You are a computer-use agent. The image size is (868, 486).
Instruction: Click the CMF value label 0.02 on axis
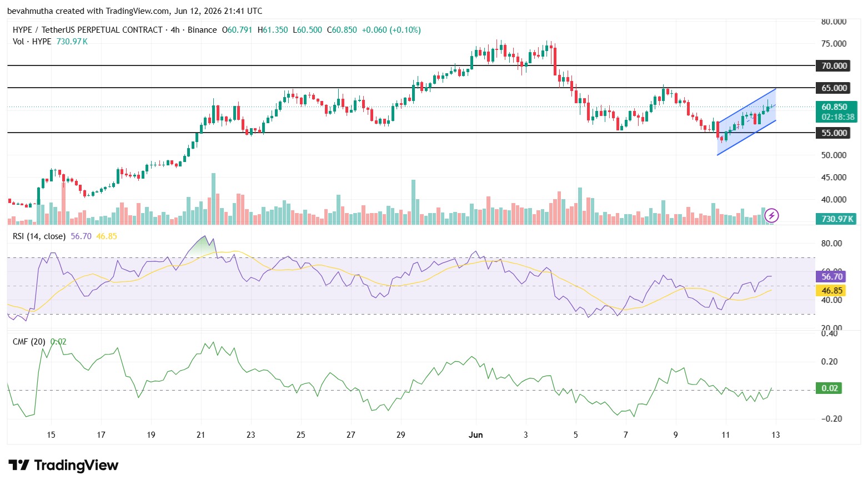pos(830,388)
